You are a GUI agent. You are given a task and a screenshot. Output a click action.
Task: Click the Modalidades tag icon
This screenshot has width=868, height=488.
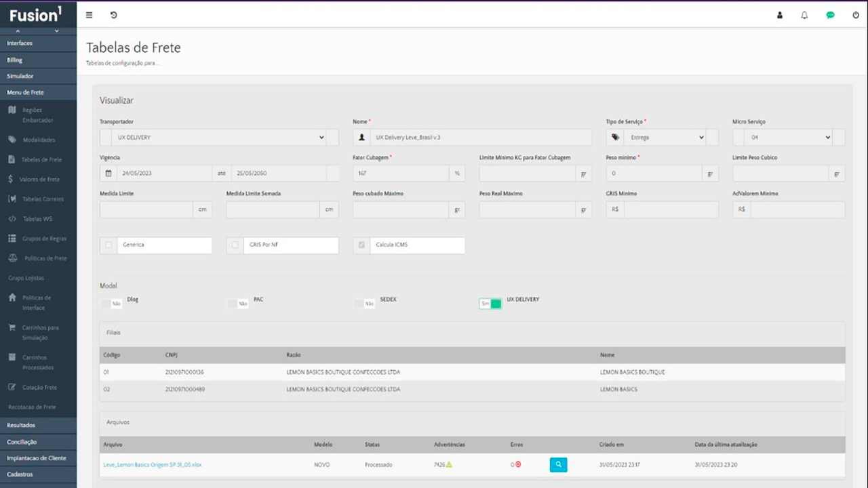click(x=12, y=140)
